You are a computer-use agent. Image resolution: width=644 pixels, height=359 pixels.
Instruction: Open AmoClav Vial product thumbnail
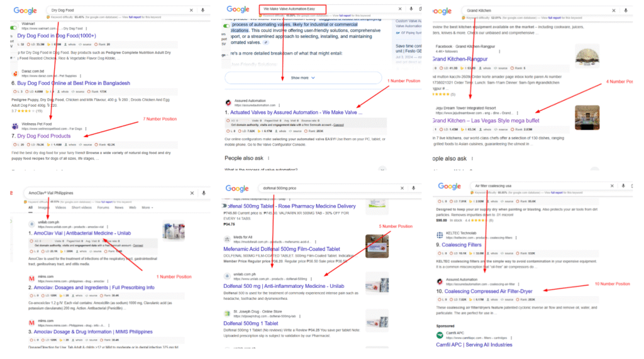[174, 231]
